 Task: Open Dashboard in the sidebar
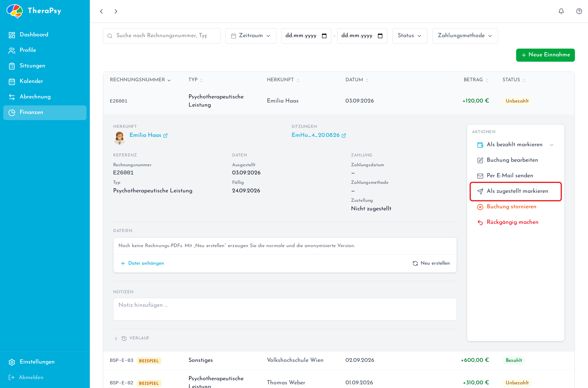45,35
